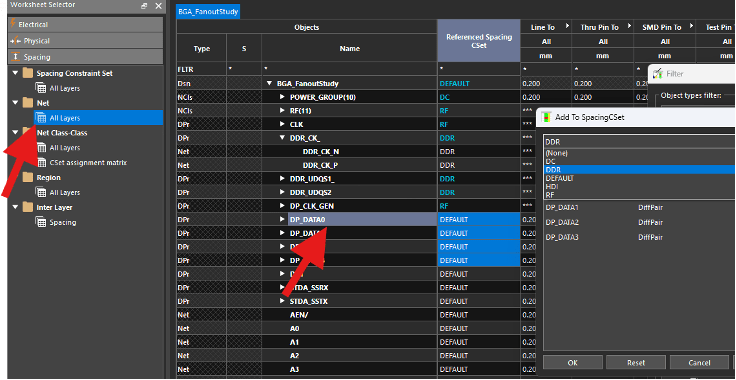Open the Spacing worksheet under Inter Layer

point(62,222)
